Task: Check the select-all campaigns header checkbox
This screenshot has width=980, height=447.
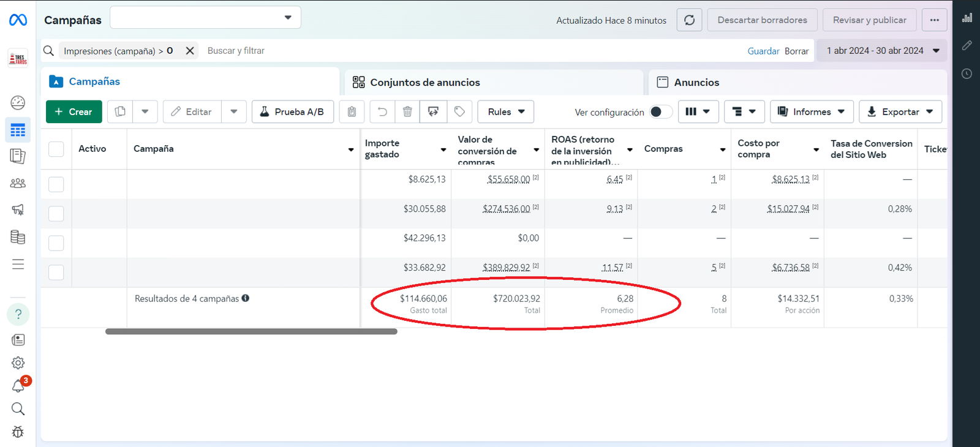Action: coord(56,149)
